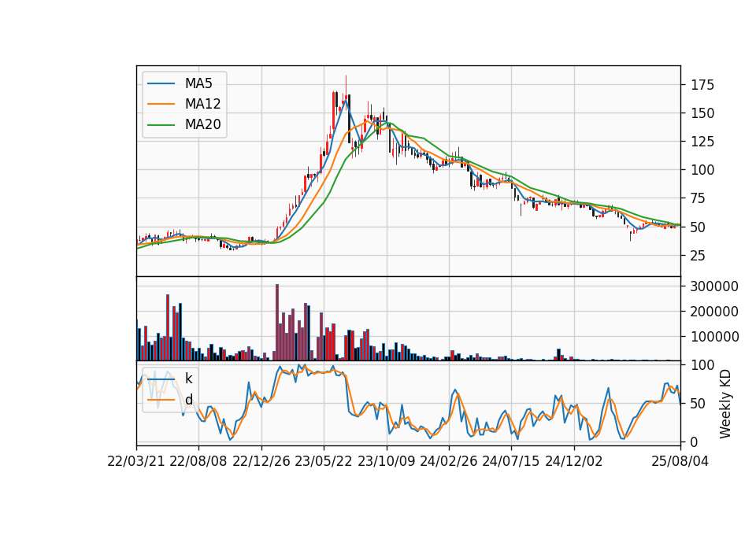Click the KD axis 0 tick label
The width and height of the screenshot is (756, 543).
[x=695, y=441]
